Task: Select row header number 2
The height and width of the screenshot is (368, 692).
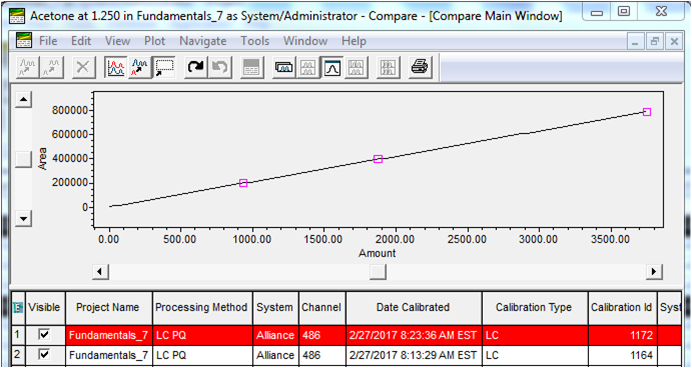Action: tap(18, 355)
